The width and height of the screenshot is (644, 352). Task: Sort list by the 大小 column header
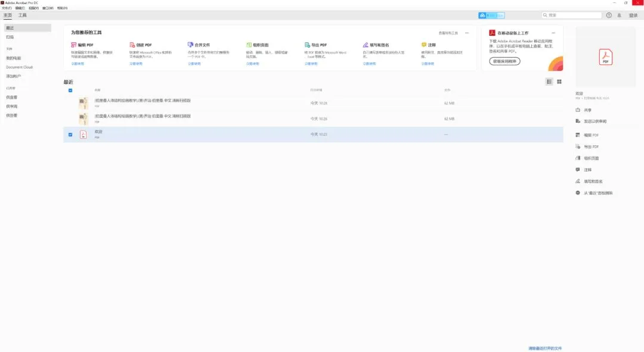447,90
